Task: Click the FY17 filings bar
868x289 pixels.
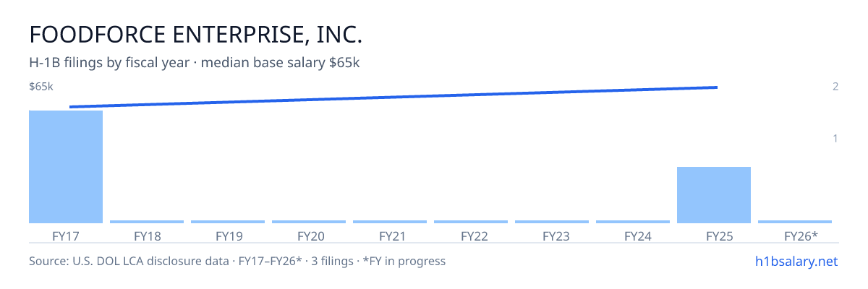Action: click(66, 167)
